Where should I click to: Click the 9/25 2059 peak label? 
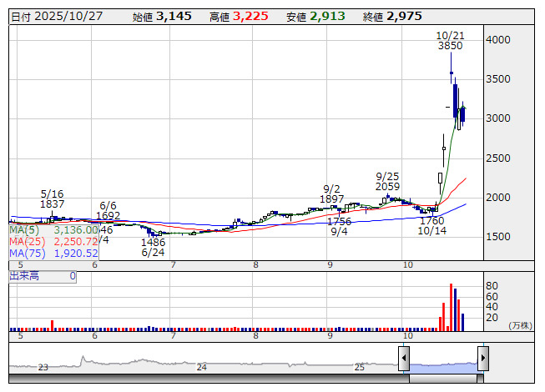(388, 181)
